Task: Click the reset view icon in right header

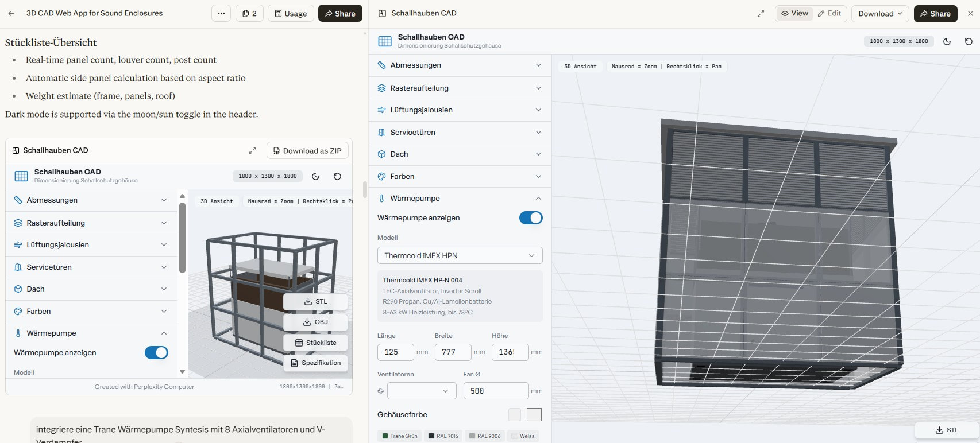Action: (969, 41)
